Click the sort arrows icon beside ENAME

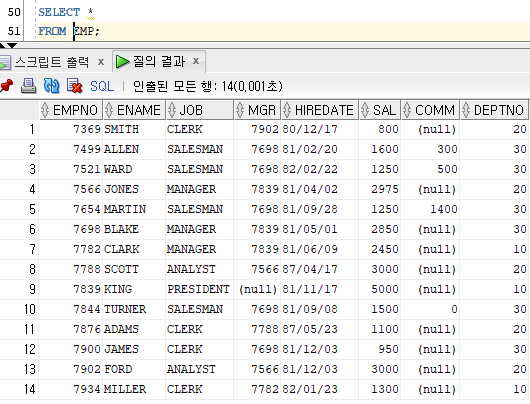point(109,110)
